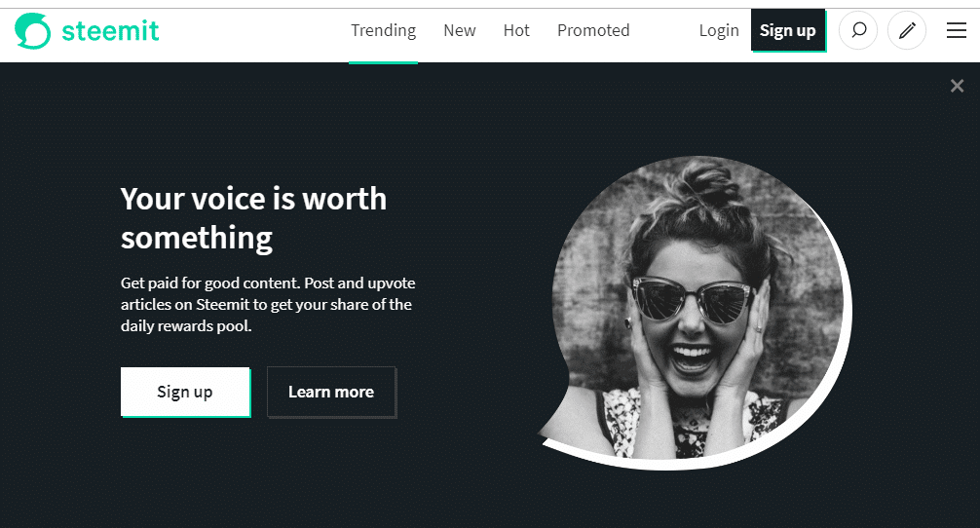Open the search magnifier icon
Screen dimensions: 980x528
coord(858,31)
